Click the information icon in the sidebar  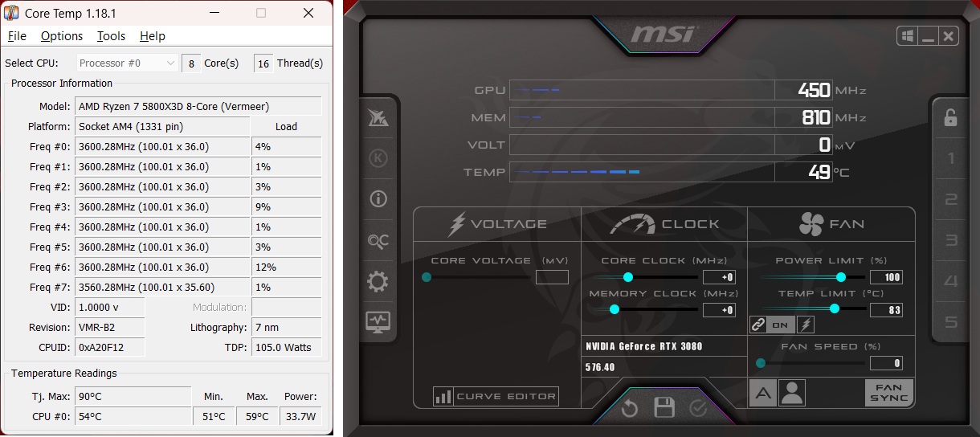click(378, 199)
